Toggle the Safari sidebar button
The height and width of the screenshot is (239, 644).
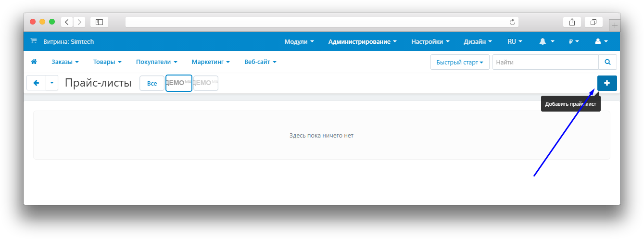click(x=99, y=22)
